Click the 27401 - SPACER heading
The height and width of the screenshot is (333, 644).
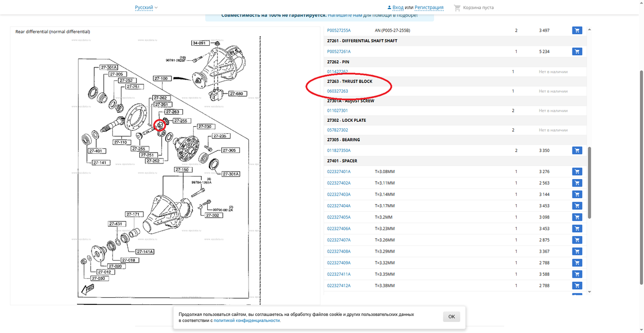click(342, 161)
